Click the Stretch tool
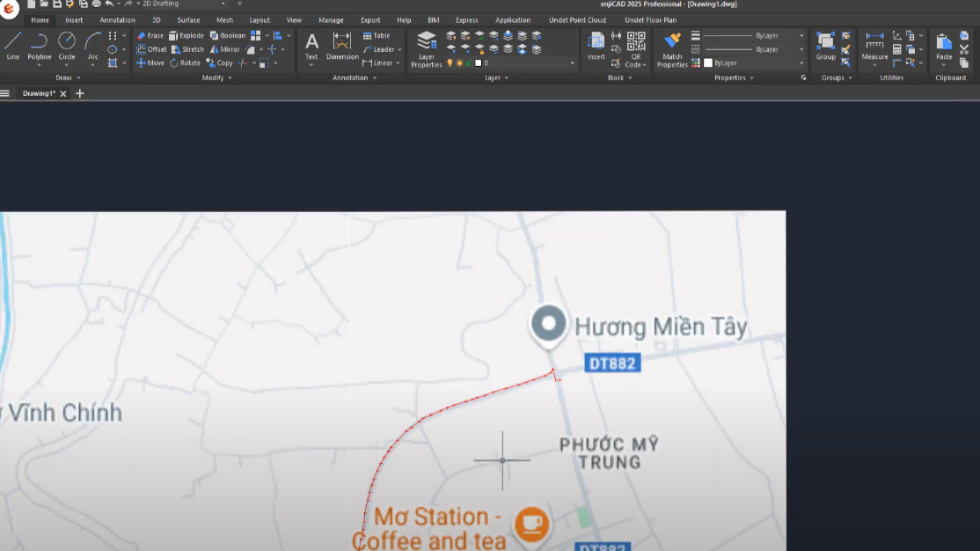The image size is (980, 551). (x=187, y=49)
